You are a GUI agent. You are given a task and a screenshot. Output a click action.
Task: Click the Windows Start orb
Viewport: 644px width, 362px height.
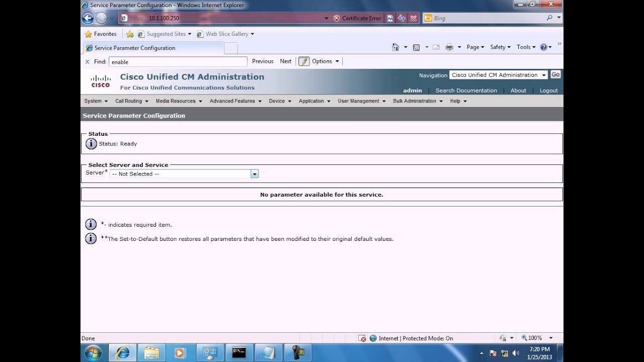[93, 353]
